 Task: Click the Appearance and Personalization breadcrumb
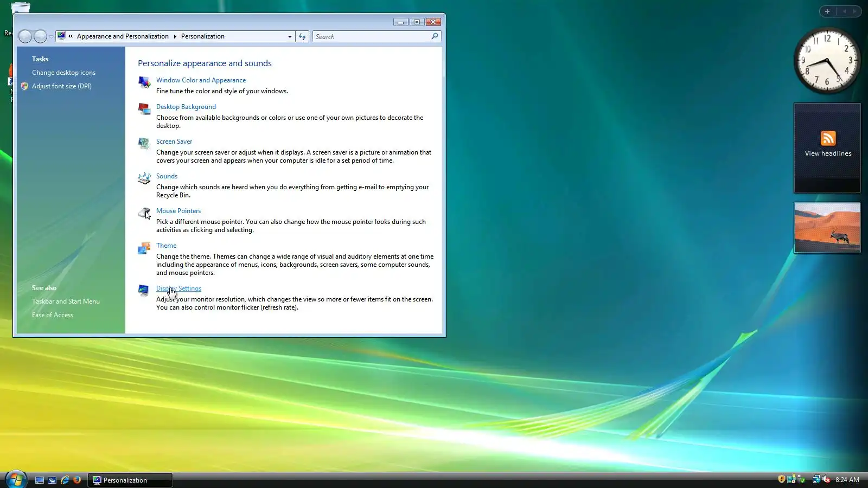pos(123,36)
